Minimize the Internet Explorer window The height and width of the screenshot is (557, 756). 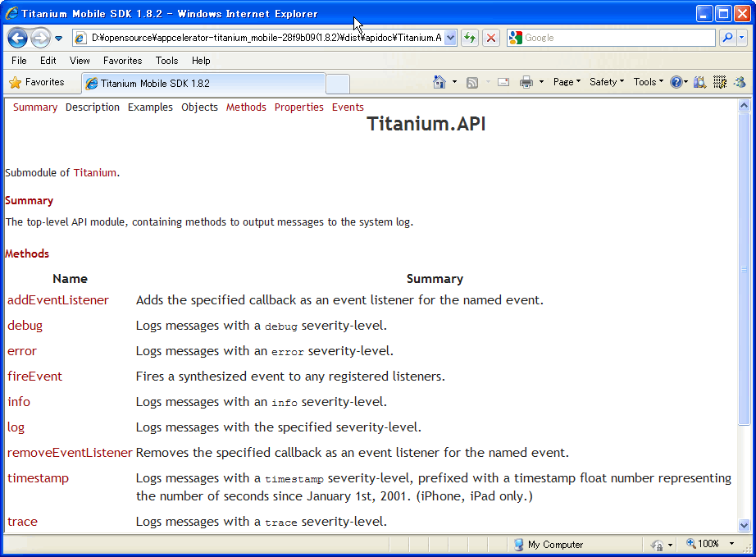704,13
